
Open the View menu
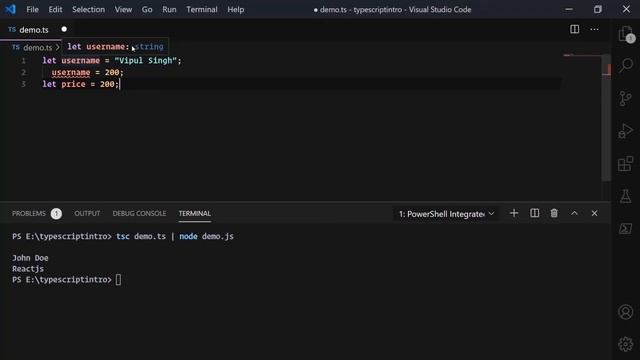pyautogui.click(x=123, y=9)
